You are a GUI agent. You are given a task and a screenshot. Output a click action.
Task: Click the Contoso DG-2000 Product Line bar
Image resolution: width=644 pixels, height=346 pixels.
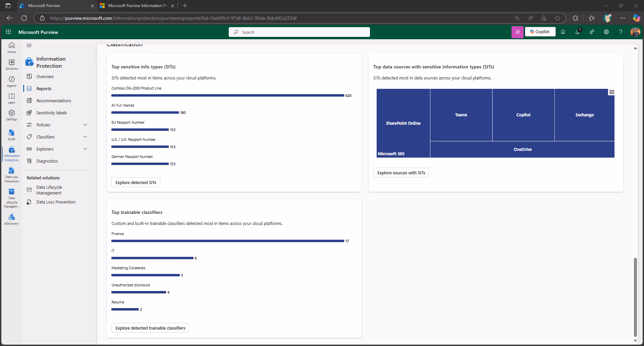click(228, 96)
